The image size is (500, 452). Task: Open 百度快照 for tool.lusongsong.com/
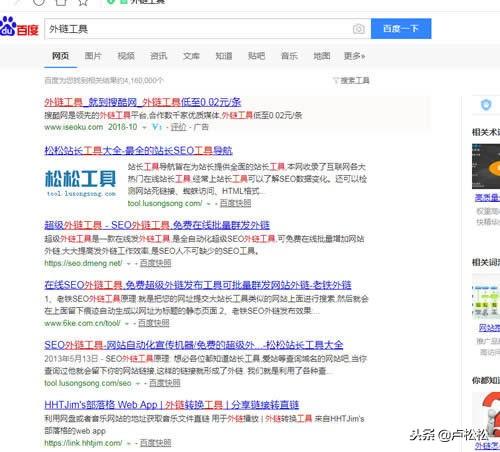click(x=235, y=203)
